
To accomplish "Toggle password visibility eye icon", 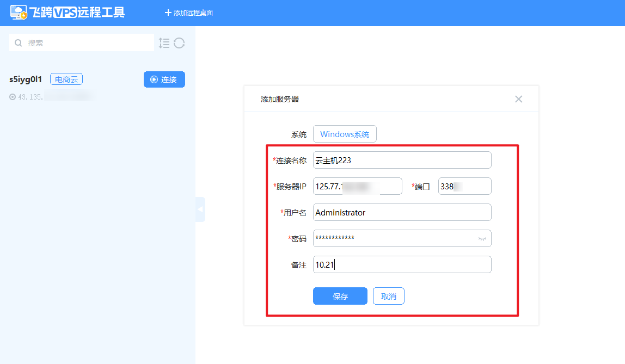I will tap(482, 239).
